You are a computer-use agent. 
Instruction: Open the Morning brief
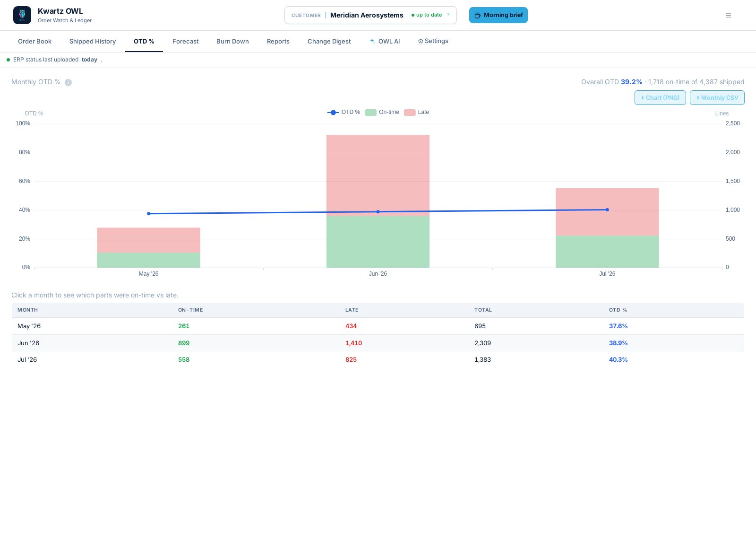498,15
